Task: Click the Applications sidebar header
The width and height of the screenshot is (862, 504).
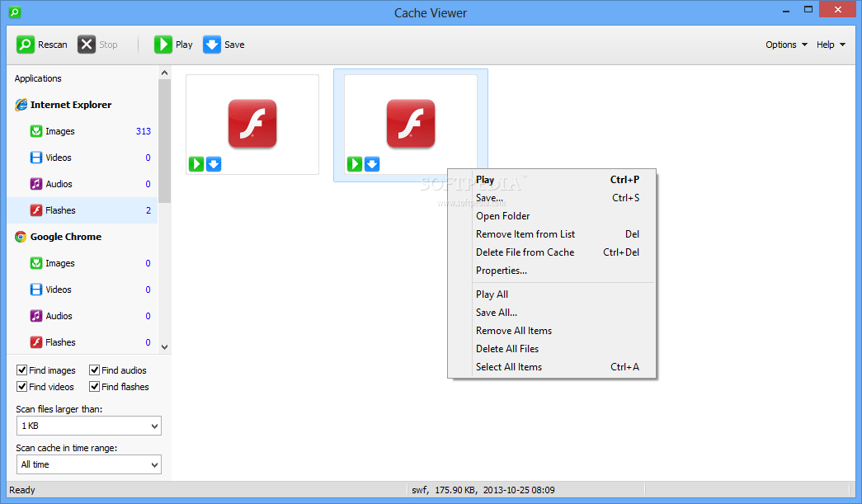Action: coord(38,78)
